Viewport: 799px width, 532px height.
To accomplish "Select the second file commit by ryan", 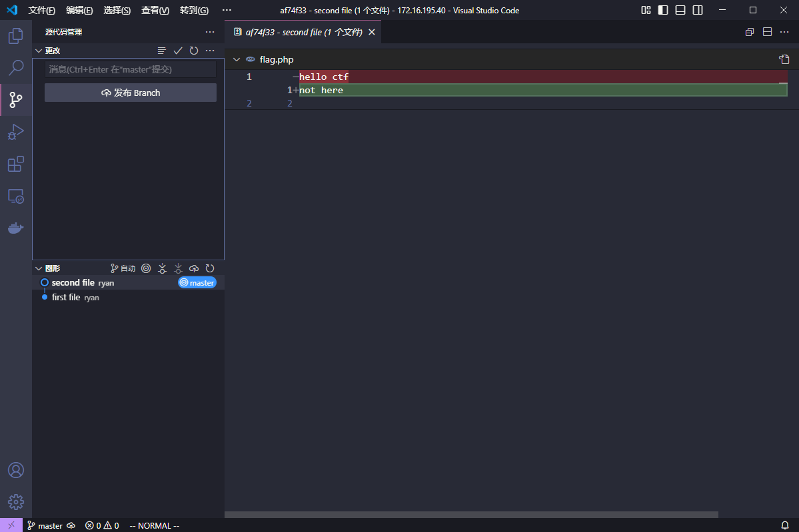I will 129,282.
